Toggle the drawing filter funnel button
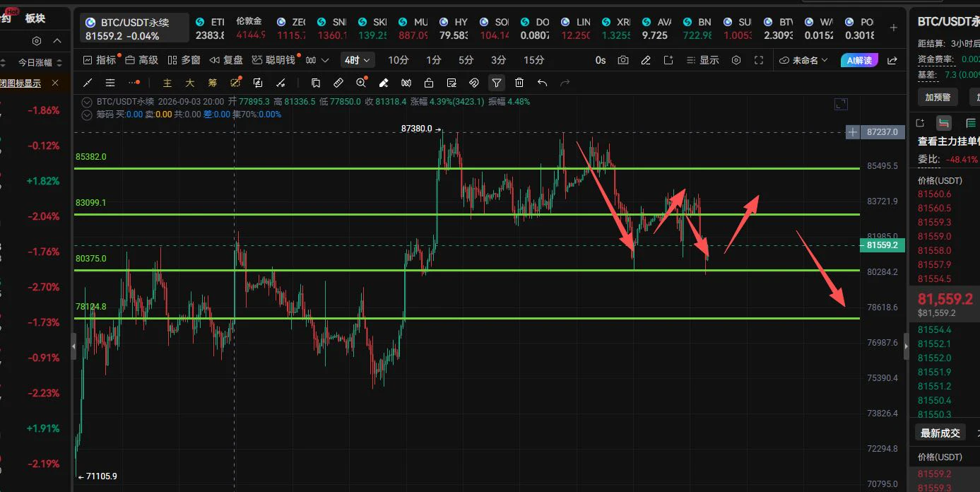 click(x=497, y=83)
